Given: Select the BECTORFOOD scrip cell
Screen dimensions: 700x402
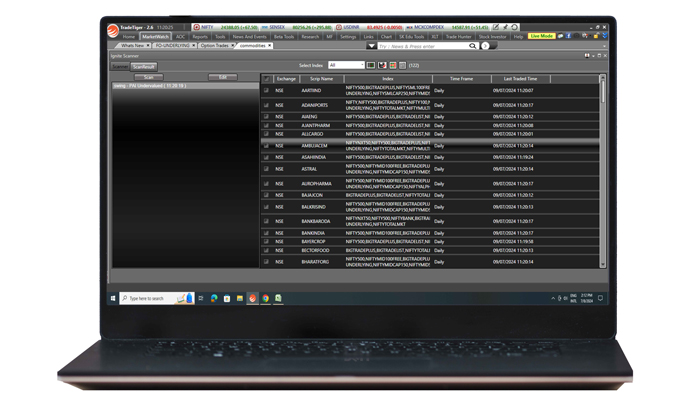Looking at the screenshot, I should click(315, 251).
